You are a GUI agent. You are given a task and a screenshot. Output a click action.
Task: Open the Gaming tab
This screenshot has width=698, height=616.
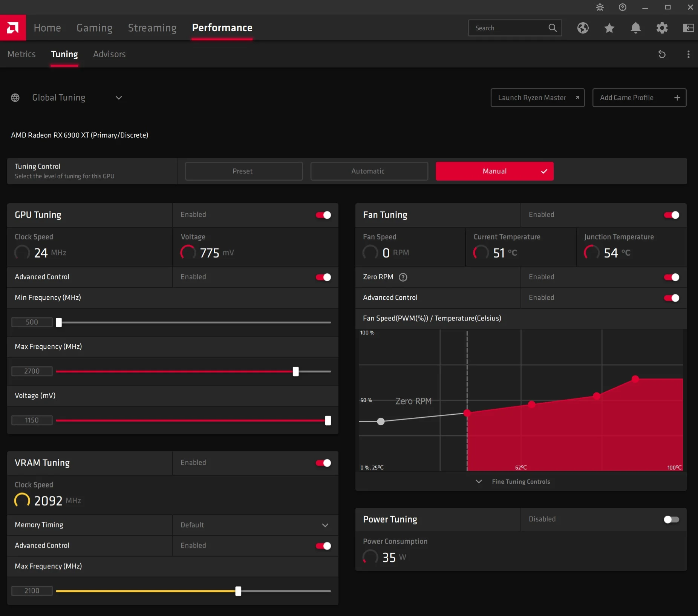tap(94, 28)
